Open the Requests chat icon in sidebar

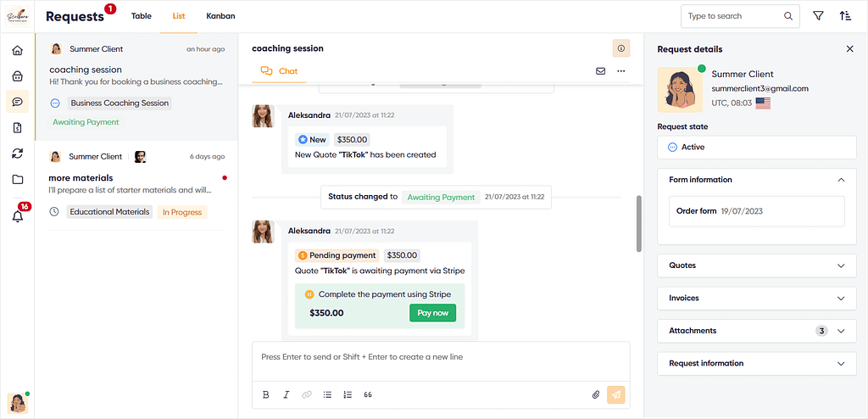click(17, 102)
